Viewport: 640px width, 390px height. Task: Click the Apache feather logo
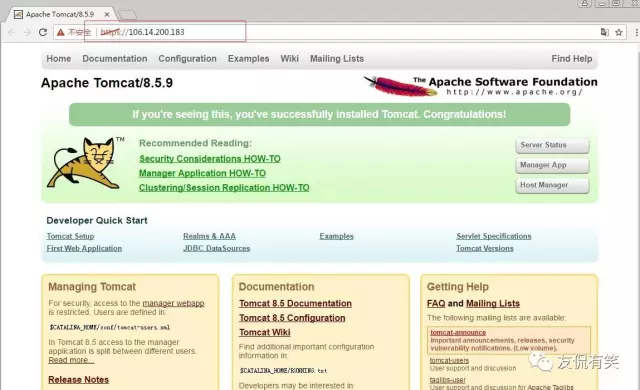pyautogui.click(x=400, y=86)
